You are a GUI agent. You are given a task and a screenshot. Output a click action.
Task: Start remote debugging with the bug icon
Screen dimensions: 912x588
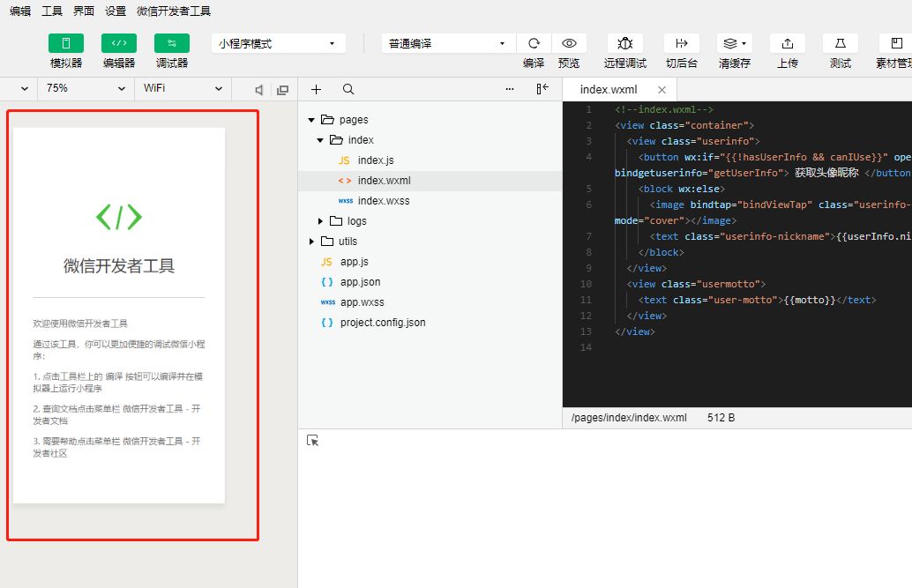[x=624, y=43]
